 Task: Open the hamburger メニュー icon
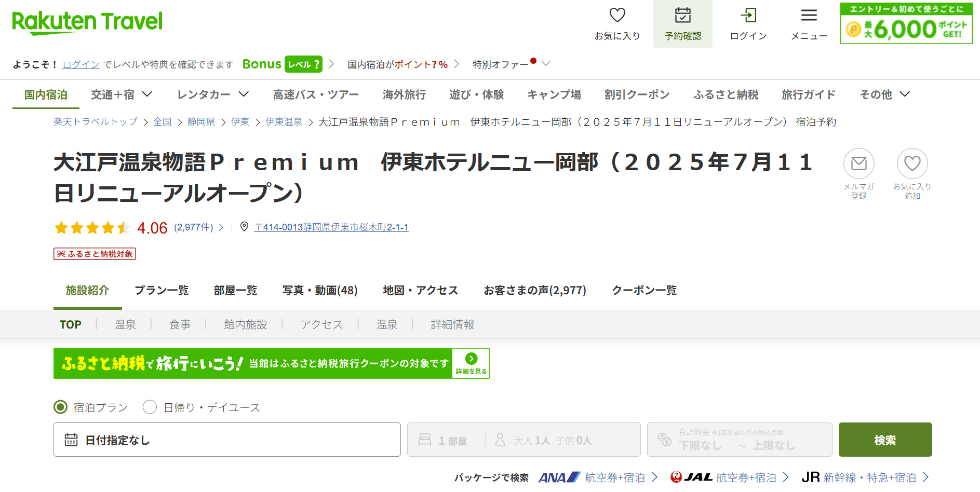pos(809,17)
